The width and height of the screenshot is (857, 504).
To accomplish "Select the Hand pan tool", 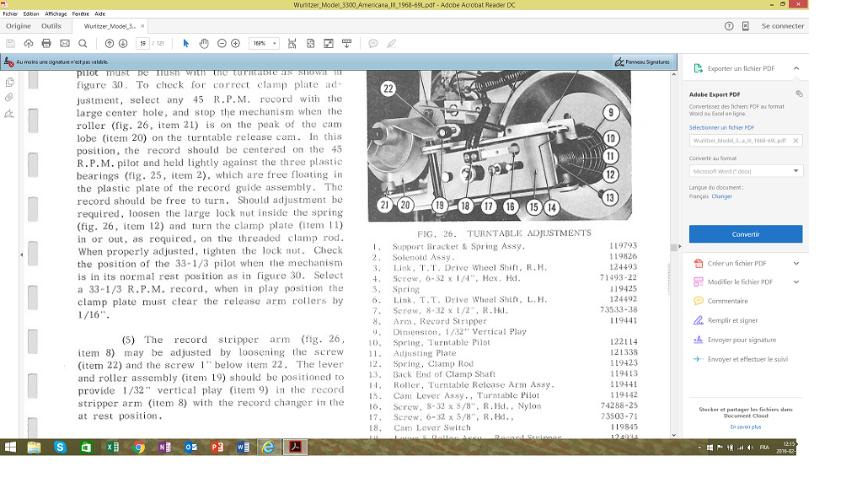I will click(x=204, y=43).
